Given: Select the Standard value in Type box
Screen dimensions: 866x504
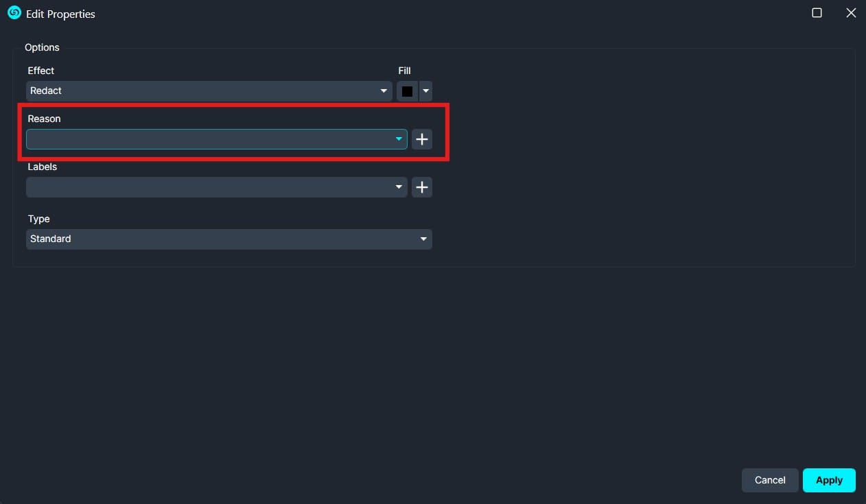Looking at the screenshot, I should [51, 239].
